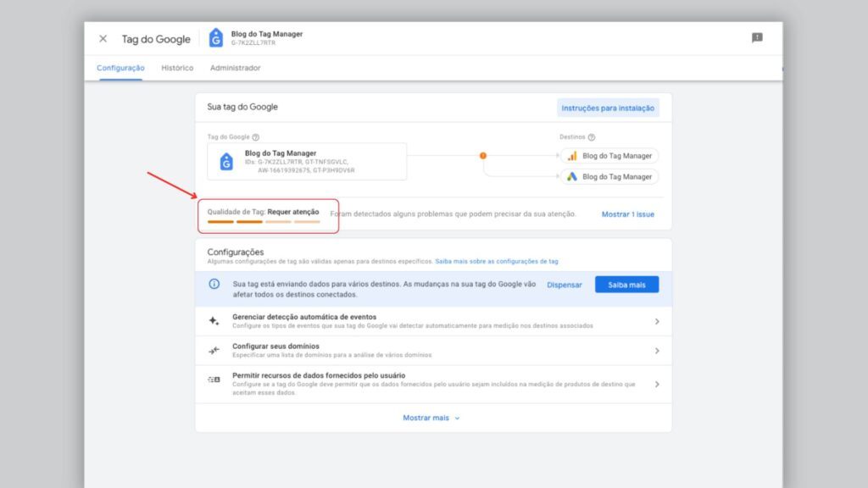Click the tag quality progress bar
Image resolution: width=868 pixels, height=488 pixels.
(264, 222)
